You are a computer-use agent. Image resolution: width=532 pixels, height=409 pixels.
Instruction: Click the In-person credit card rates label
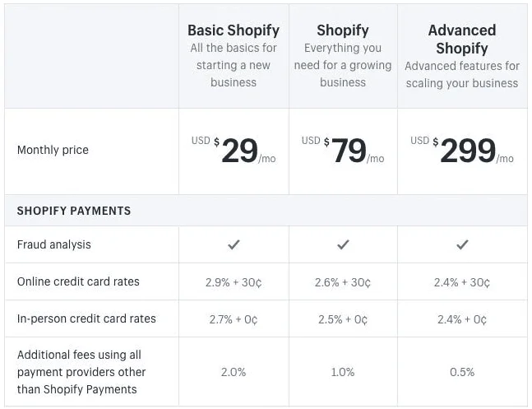point(86,318)
